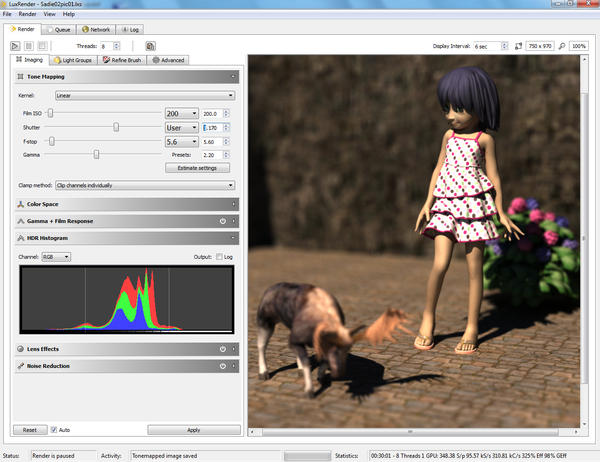Click the Reset button

[30, 430]
